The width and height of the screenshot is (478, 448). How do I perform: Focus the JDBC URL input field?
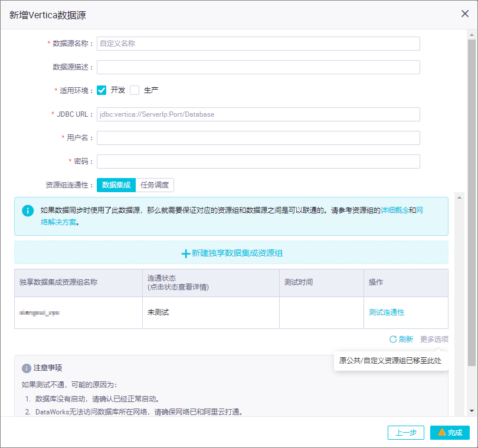tap(258, 114)
